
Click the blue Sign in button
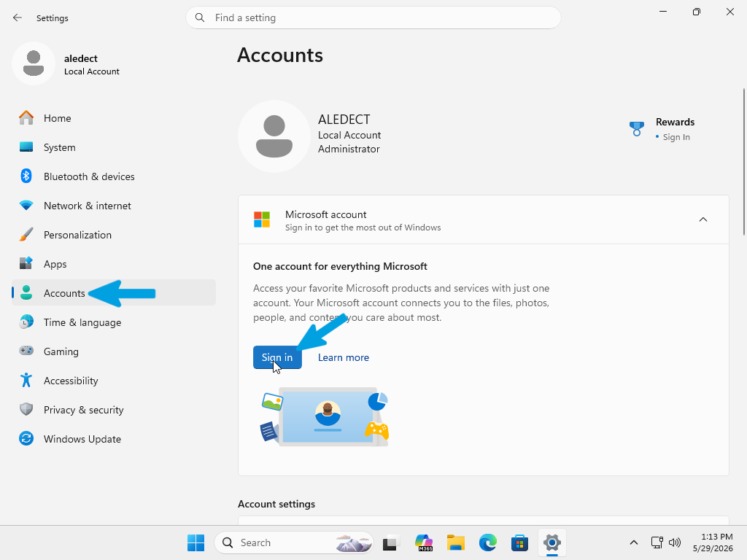[x=277, y=357]
